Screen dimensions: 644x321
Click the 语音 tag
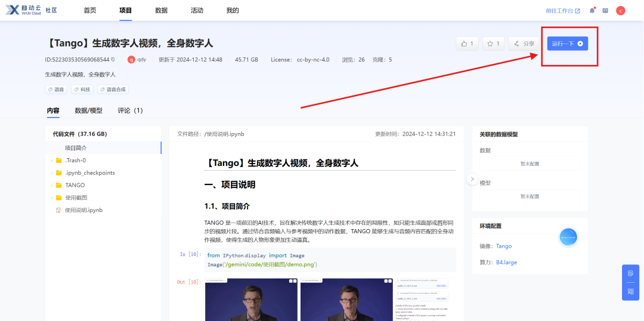click(56, 89)
